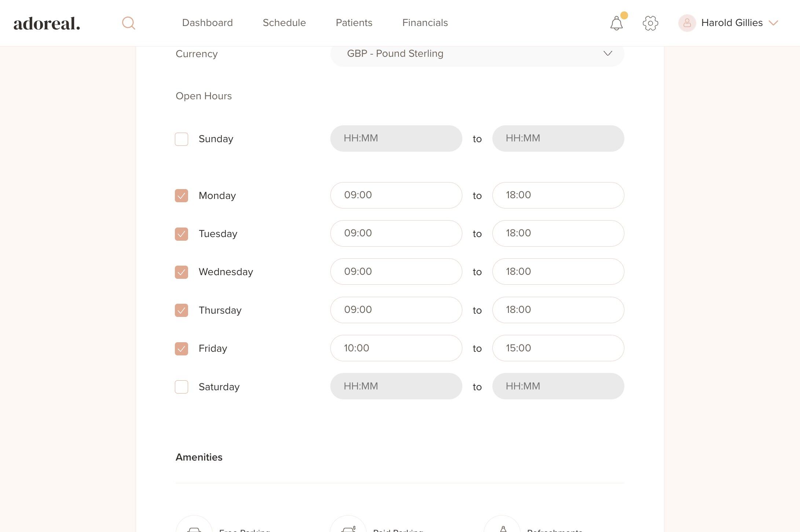Image resolution: width=800 pixels, height=532 pixels.
Task: Open the notifications bell
Action: tap(616, 23)
